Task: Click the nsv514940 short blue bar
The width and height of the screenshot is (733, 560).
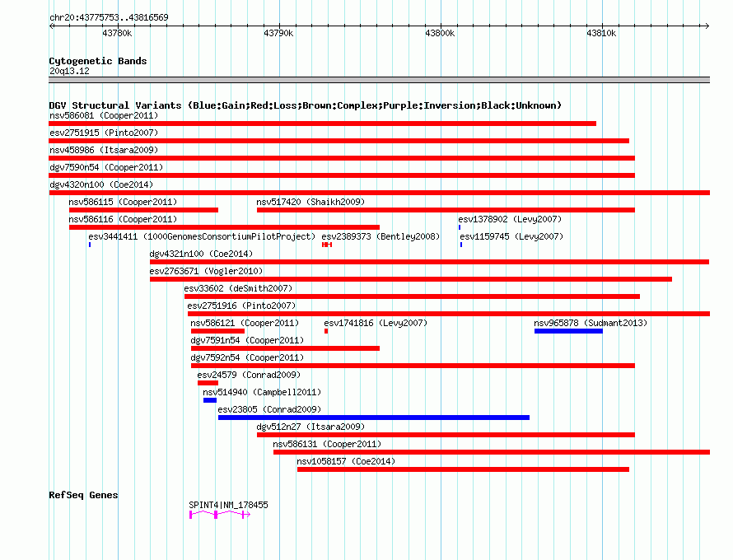Action: point(210,400)
